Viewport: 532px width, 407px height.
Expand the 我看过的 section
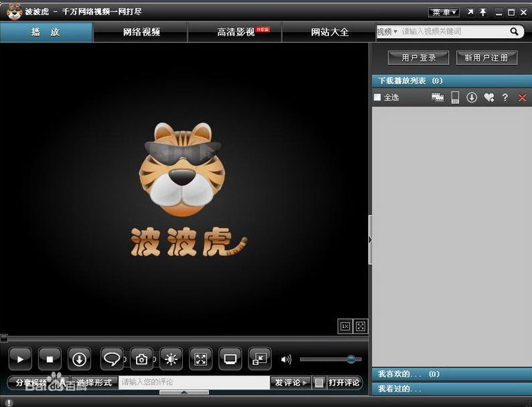click(452, 389)
